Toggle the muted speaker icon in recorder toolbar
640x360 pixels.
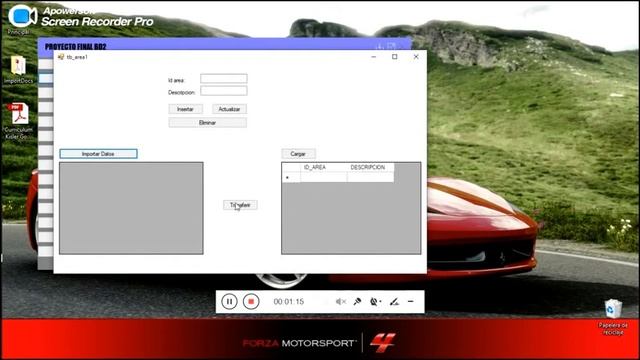pyautogui.click(x=341, y=302)
